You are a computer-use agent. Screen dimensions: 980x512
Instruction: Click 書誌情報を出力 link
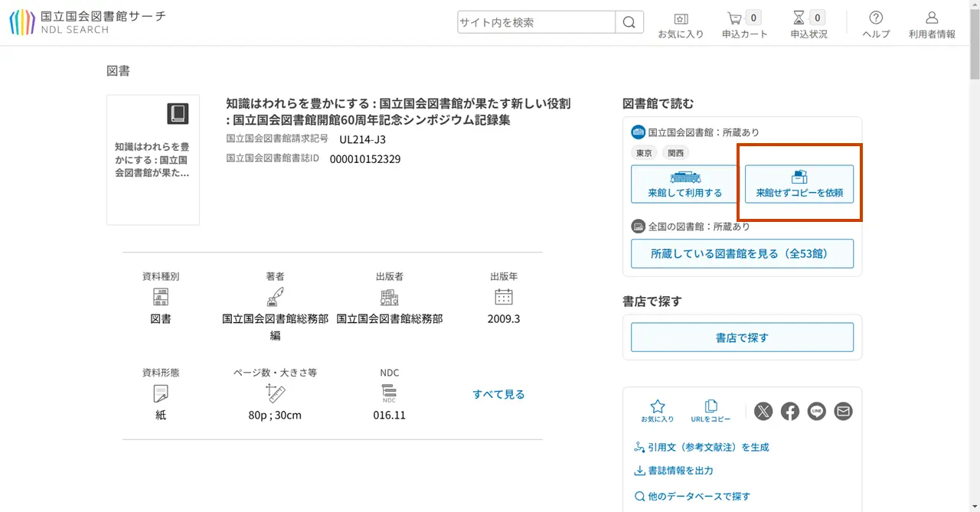pos(674,471)
